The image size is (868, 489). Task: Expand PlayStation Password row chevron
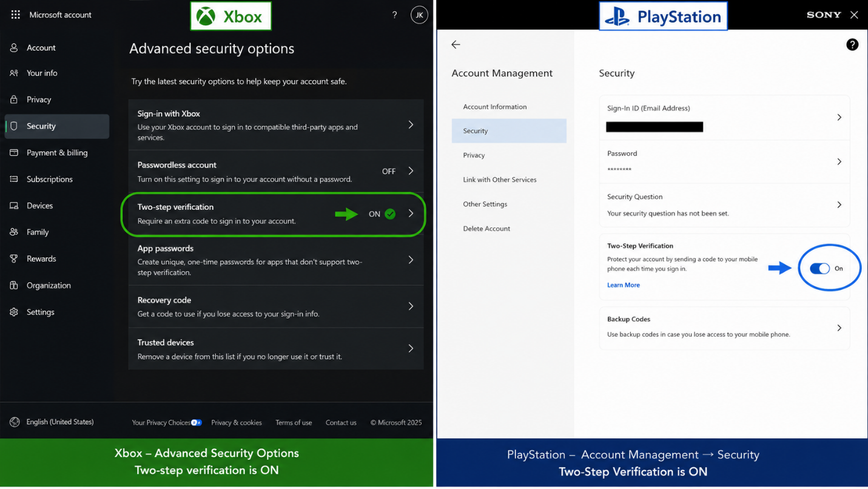point(839,161)
